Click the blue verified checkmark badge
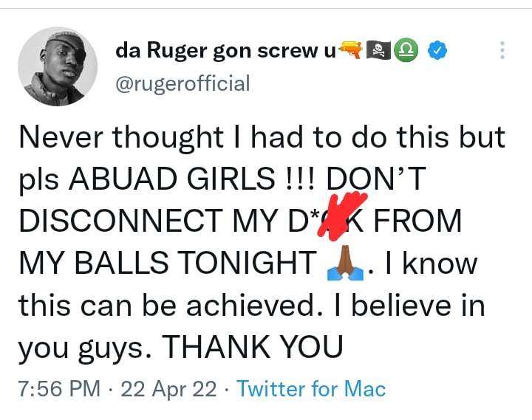 [439, 50]
